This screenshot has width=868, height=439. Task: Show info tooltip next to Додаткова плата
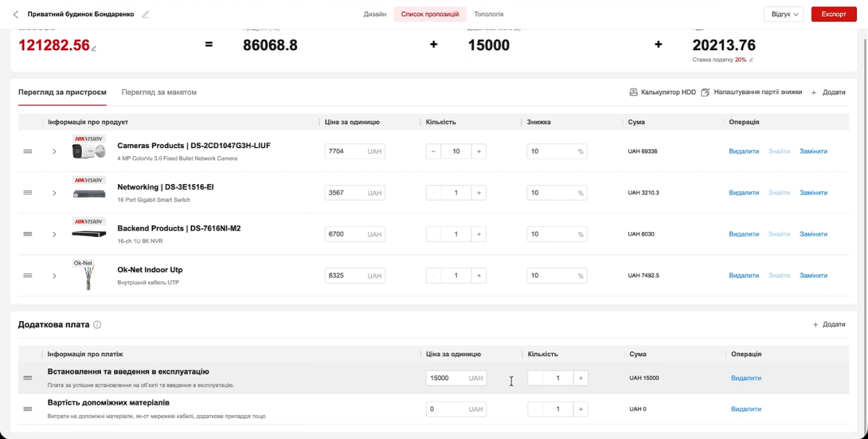click(97, 325)
